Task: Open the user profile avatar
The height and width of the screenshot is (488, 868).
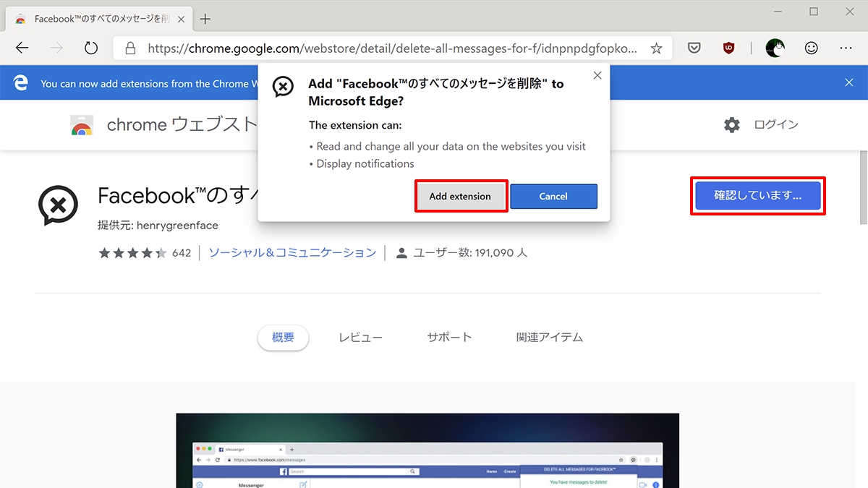Action: pyautogui.click(x=775, y=48)
